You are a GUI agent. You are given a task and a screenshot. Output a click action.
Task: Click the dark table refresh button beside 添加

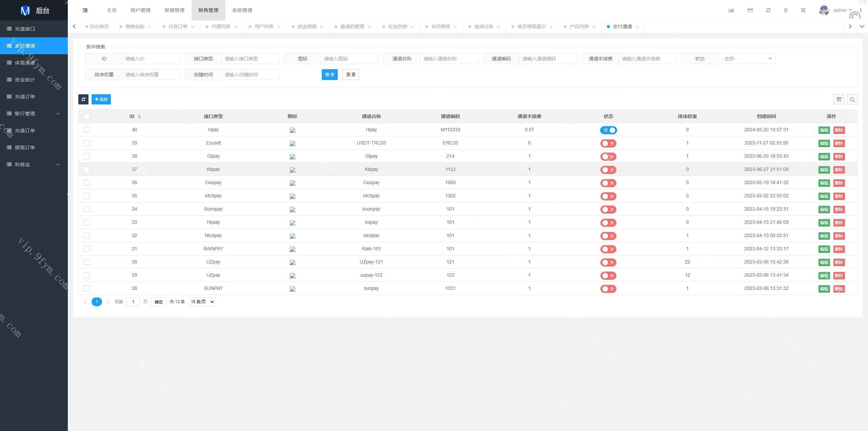pos(83,99)
